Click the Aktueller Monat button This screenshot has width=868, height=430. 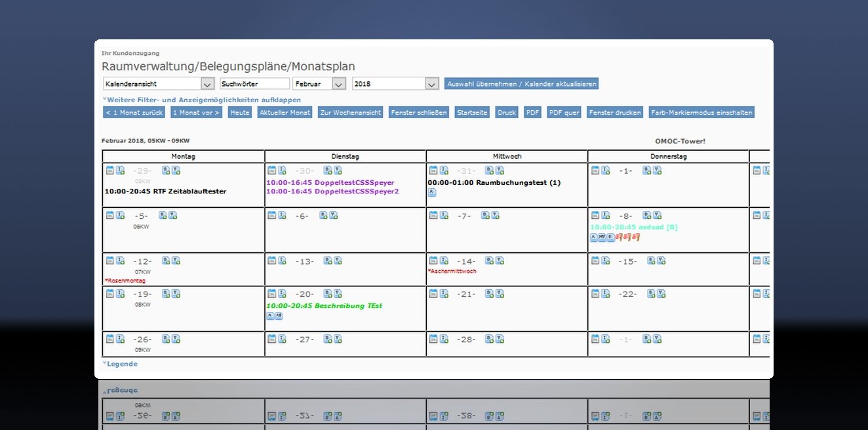[285, 113]
